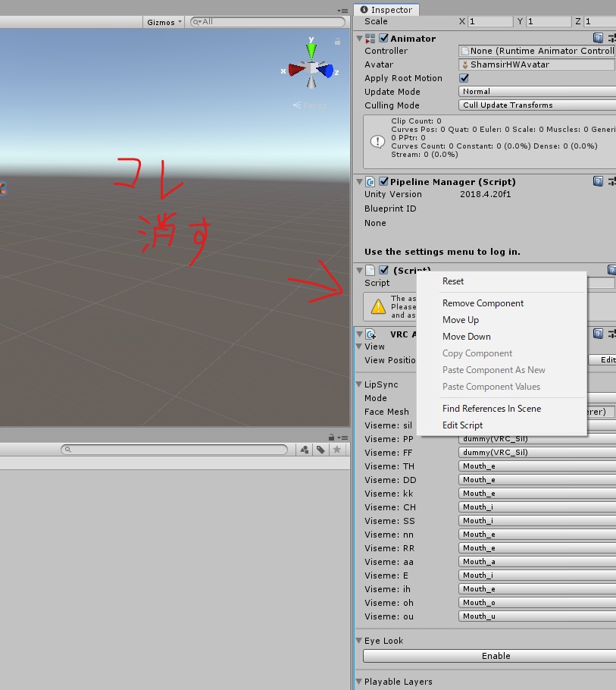The height and width of the screenshot is (690, 616).
Task: Click the scene search All field
Action: [x=267, y=21]
